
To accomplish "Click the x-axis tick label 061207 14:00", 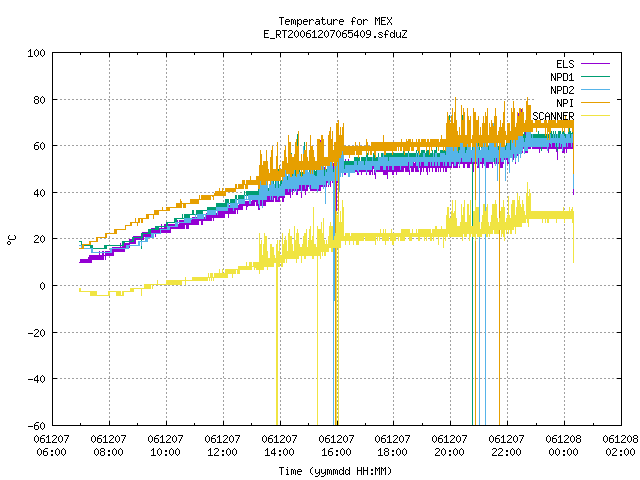I will point(279,446).
